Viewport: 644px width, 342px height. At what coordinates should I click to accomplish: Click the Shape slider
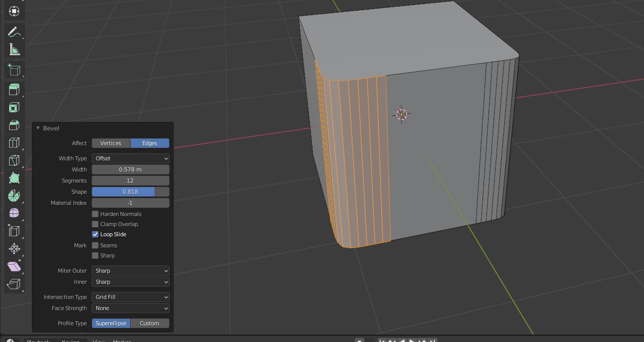point(131,192)
